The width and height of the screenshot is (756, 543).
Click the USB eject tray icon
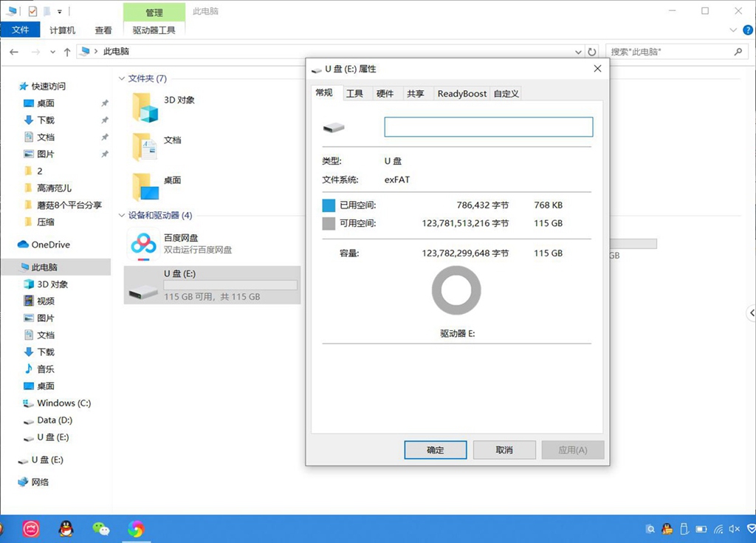click(684, 529)
